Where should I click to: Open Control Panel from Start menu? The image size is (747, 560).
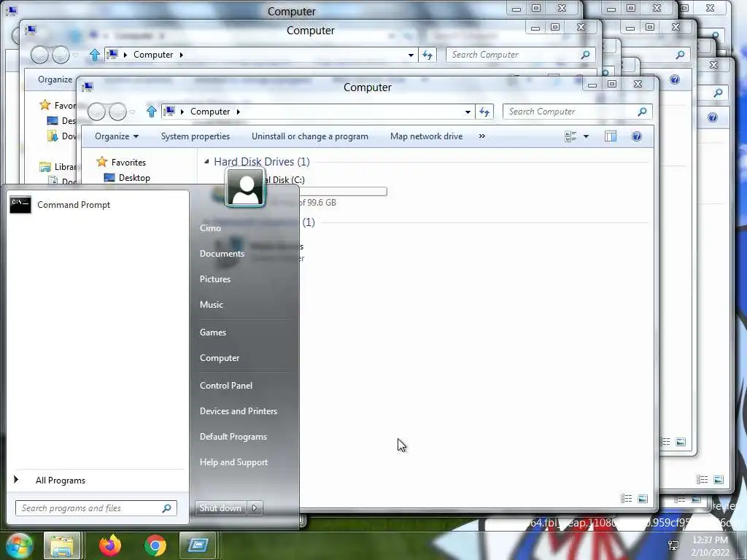(226, 386)
